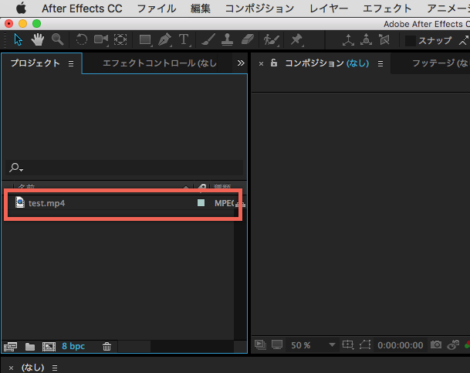Click the Project panel search field
Viewport: 470px width, 373px height.
pyautogui.click(x=124, y=167)
